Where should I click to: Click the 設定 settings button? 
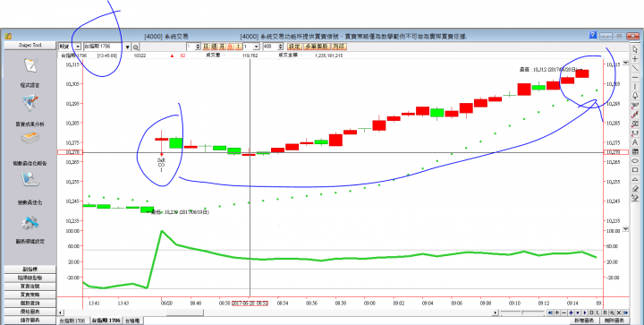pos(294,47)
